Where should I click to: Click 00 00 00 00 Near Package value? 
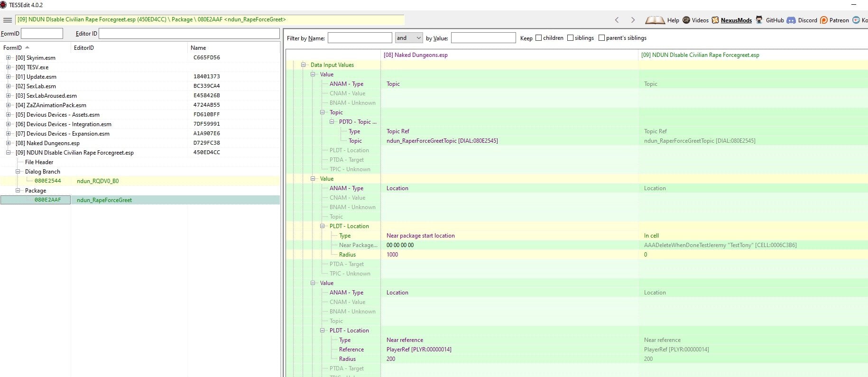point(400,245)
